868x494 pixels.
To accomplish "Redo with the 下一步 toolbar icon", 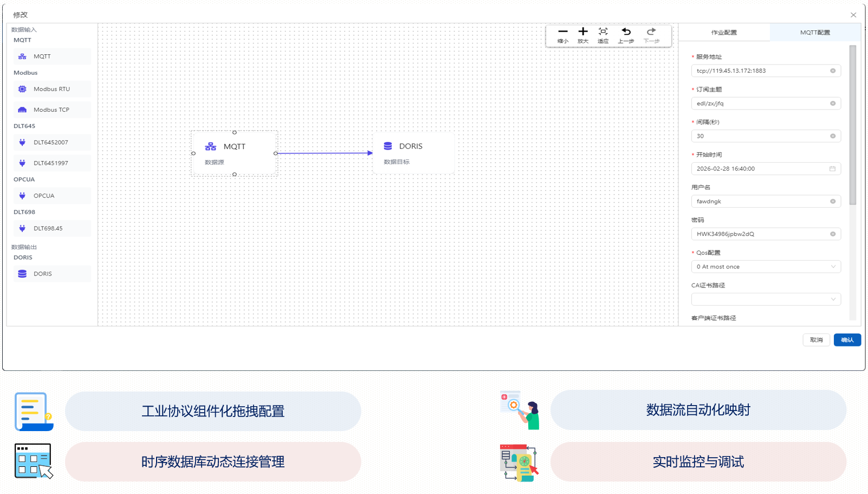I will 651,31.
